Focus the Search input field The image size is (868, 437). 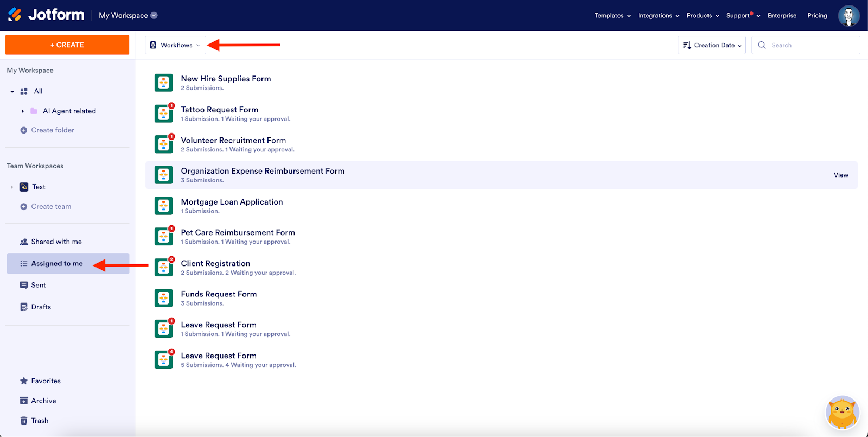pos(806,45)
